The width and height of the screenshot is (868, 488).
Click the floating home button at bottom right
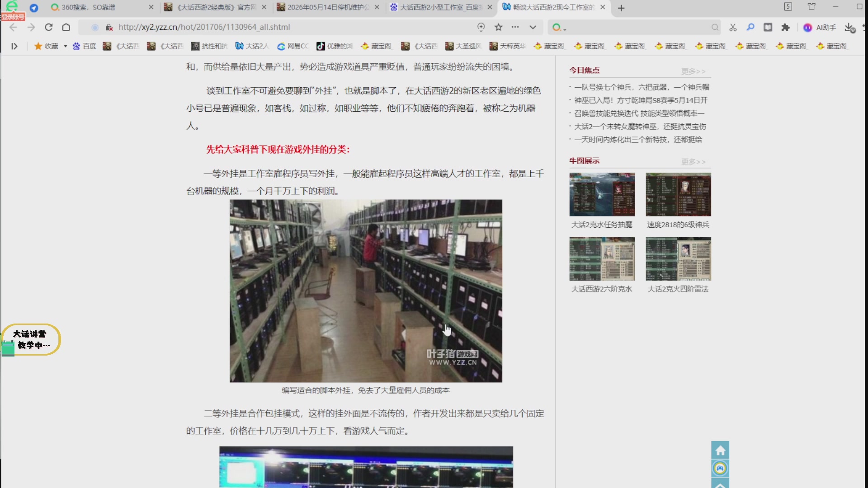[x=720, y=450]
